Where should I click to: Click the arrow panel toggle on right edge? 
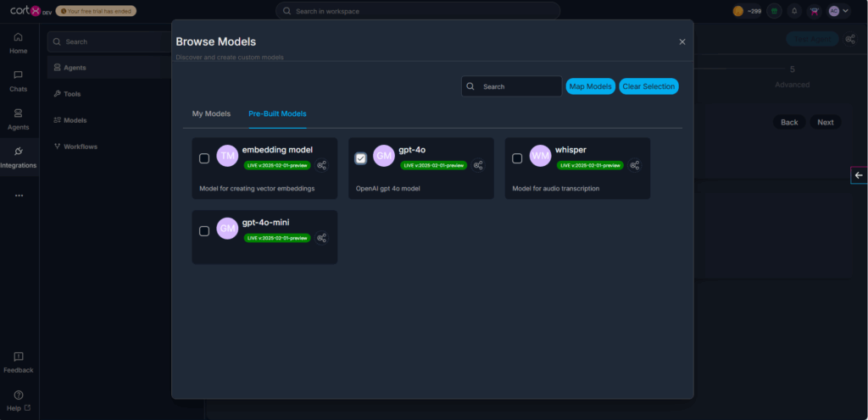(x=859, y=175)
